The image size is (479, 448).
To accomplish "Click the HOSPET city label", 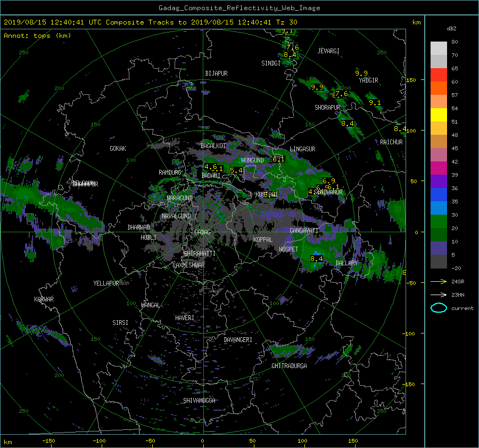I will tap(288, 249).
